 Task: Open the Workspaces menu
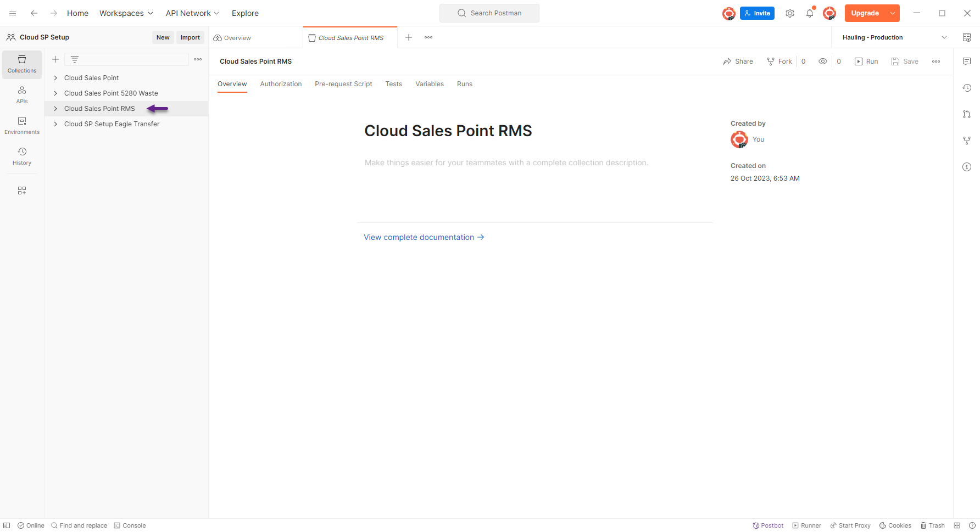[x=126, y=13]
